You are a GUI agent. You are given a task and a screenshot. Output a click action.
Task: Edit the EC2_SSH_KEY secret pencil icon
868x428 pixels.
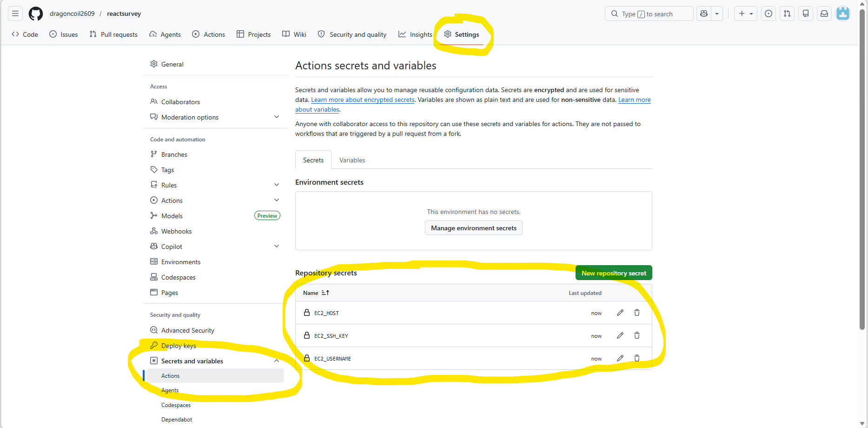620,335
